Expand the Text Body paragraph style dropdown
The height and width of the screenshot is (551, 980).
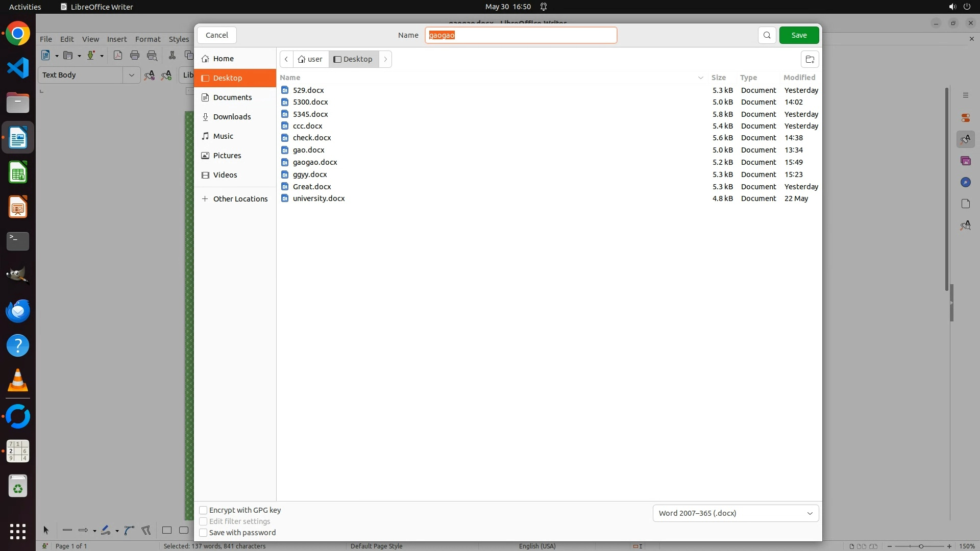point(131,75)
